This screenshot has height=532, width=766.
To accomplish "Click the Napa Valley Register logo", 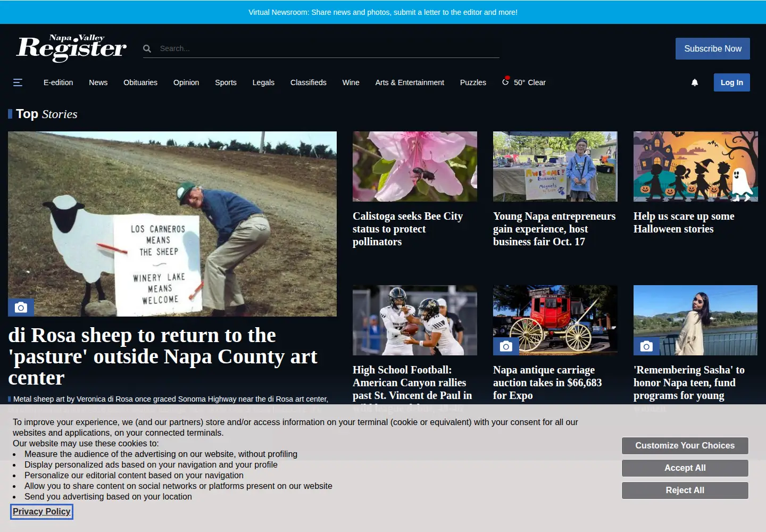I will click(x=72, y=48).
